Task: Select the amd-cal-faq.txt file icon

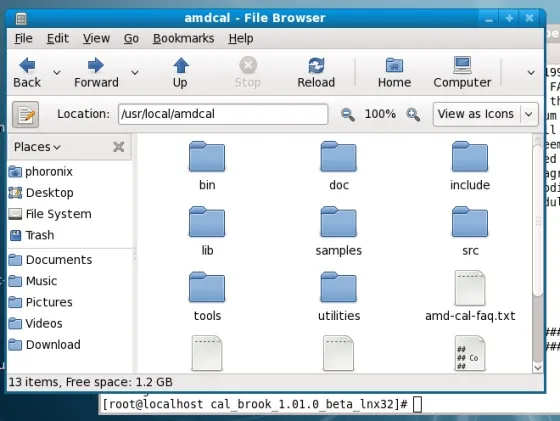Action: point(470,288)
